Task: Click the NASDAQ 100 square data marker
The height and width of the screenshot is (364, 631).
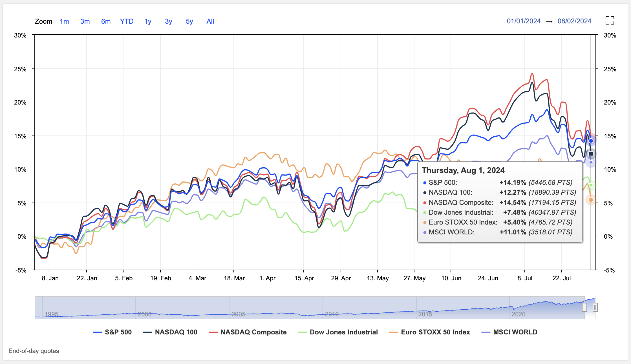Action: 591,154
